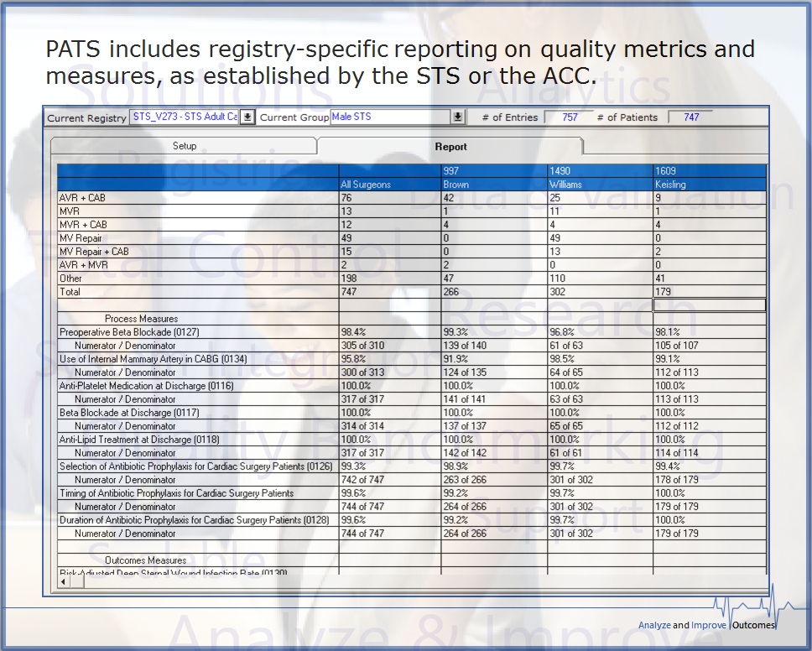This screenshot has height=651, width=812.
Task: Select the Other row label
Action: pos(198,279)
